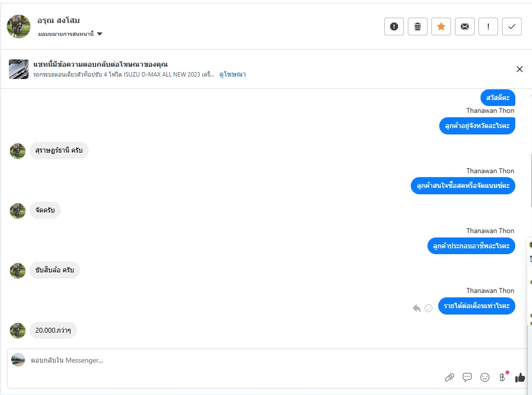Reply to the รายได้ต่อเดือนเท่าไรคะ message
Viewport: 532px width, 395px height.
point(417,308)
